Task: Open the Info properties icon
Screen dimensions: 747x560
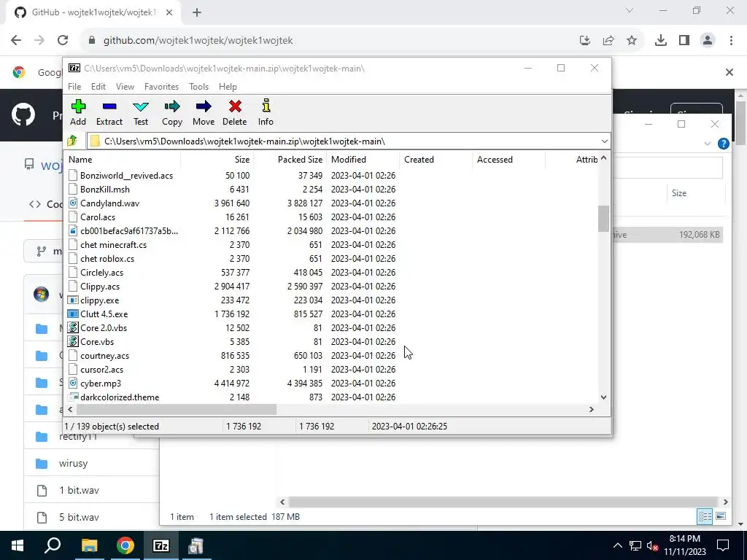Action: click(x=266, y=112)
